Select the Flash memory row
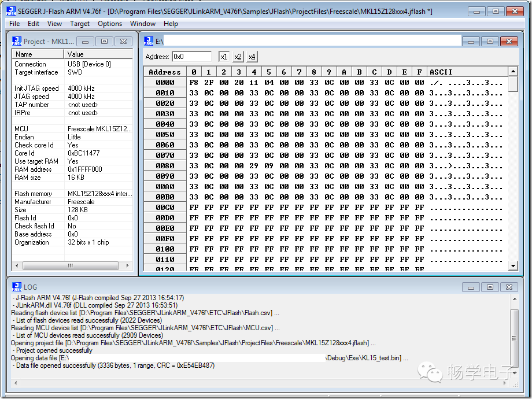The height and width of the screenshot is (399, 532). pos(72,194)
